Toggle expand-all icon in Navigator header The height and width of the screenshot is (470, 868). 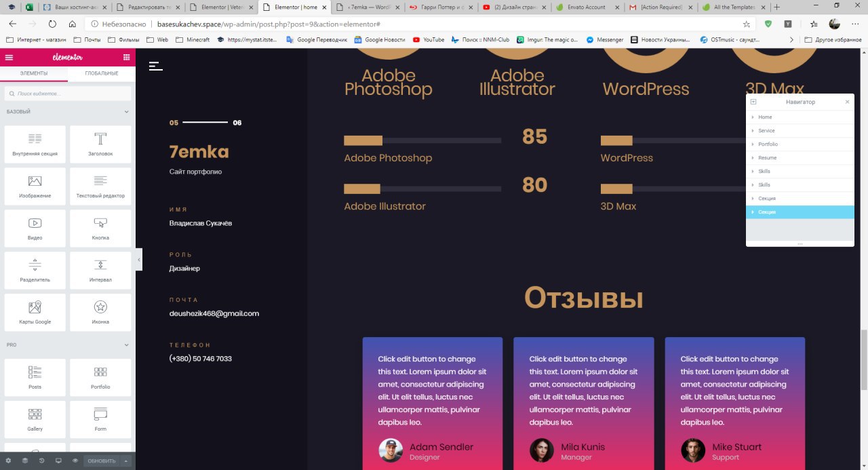(753, 102)
